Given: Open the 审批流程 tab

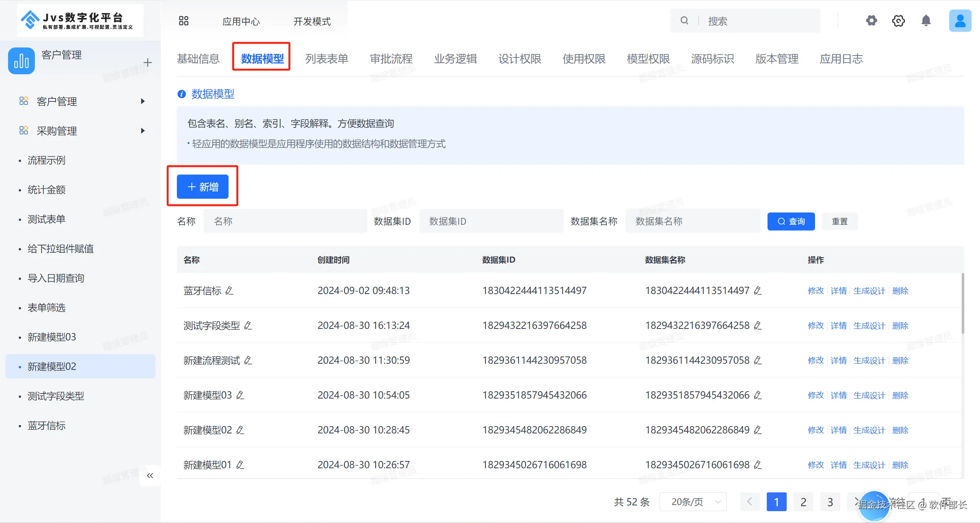Looking at the screenshot, I should point(391,59).
